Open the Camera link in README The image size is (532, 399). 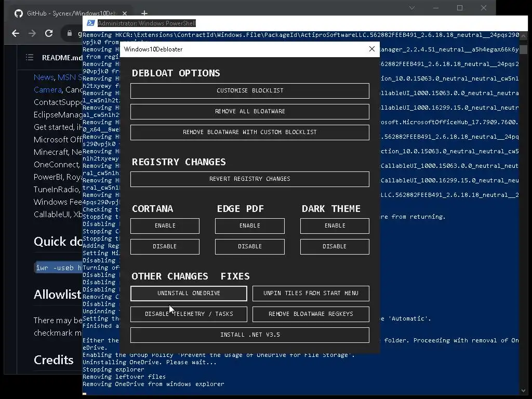pyautogui.click(x=47, y=90)
